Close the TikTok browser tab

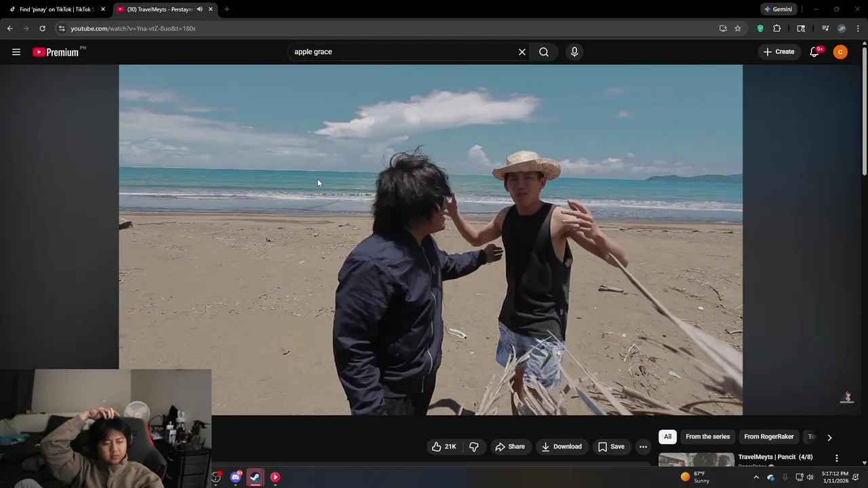tap(103, 9)
